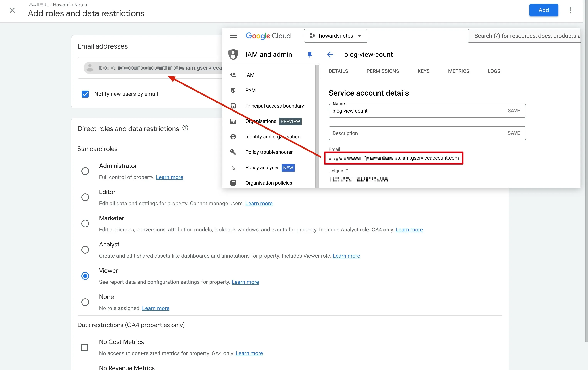
Task: Open the Google Cloud navigation hamburger menu
Action: [x=233, y=36]
